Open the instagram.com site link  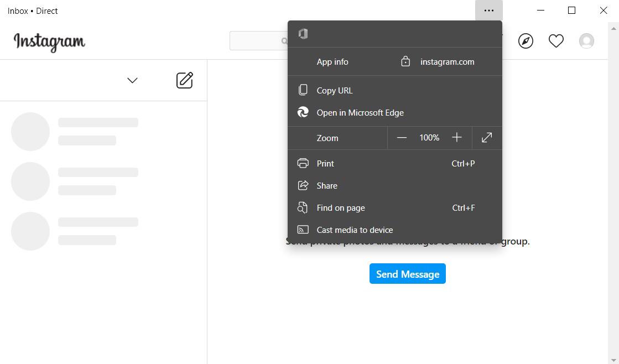(x=447, y=61)
